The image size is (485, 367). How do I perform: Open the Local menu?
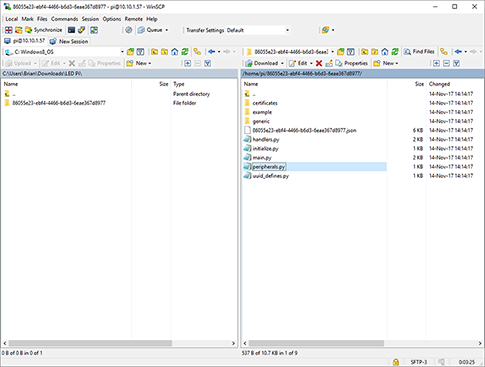pos(12,19)
